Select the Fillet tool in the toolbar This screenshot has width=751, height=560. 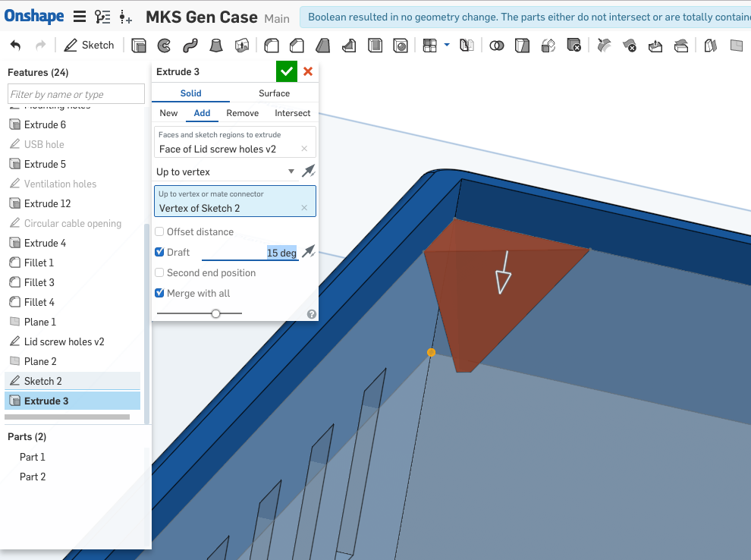272,46
